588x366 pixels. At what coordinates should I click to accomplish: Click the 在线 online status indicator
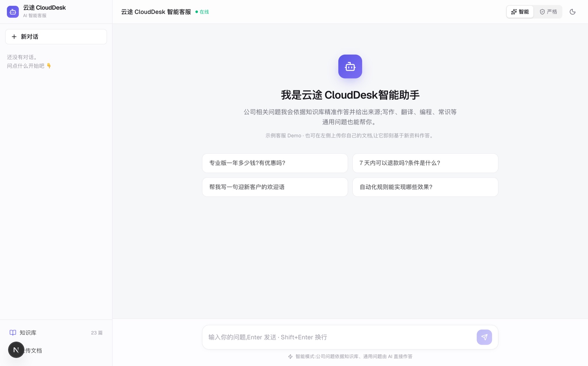click(x=202, y=12)
